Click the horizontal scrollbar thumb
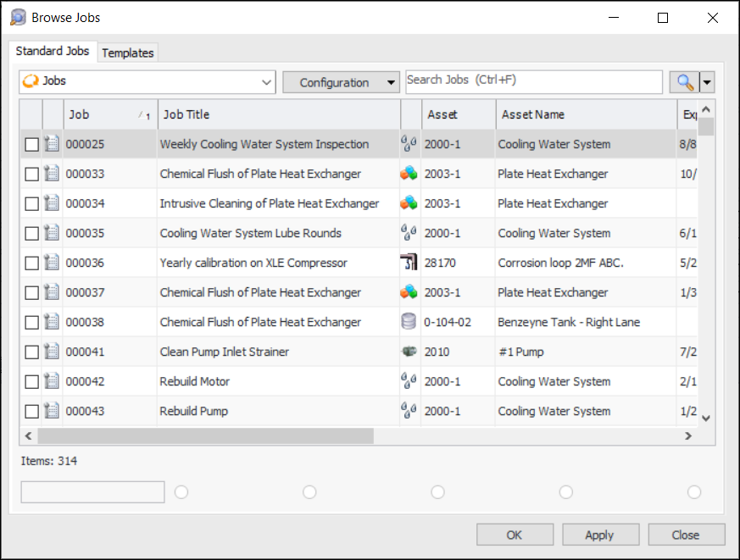The height and width of the screenshot is (560, 740). point(205,435)
